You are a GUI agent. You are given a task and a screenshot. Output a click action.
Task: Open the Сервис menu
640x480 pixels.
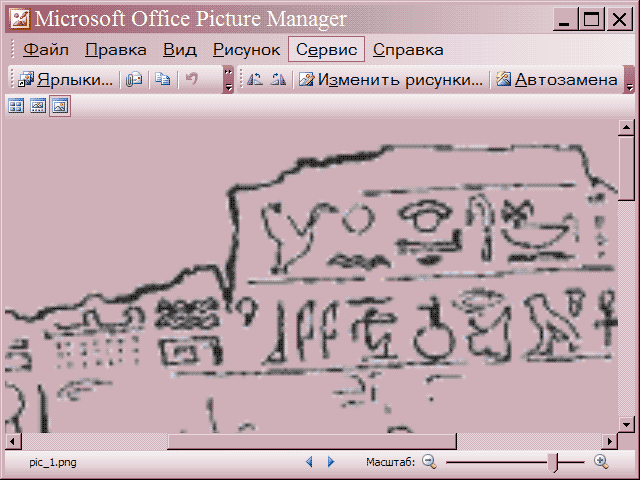tap(326, 49)
